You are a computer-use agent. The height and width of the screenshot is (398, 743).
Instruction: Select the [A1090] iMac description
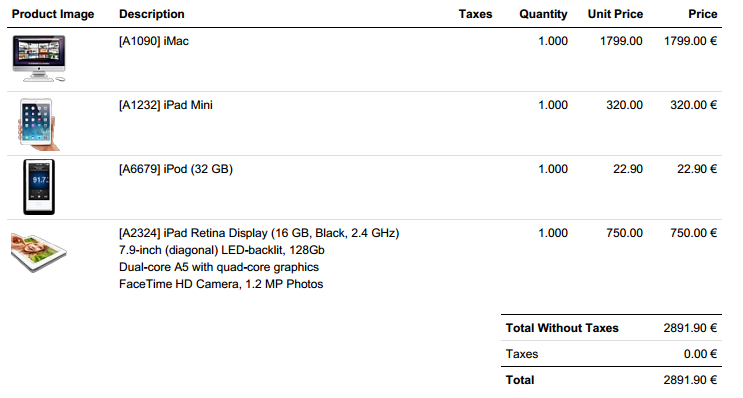pyautogui.click(x=154, y=41)
